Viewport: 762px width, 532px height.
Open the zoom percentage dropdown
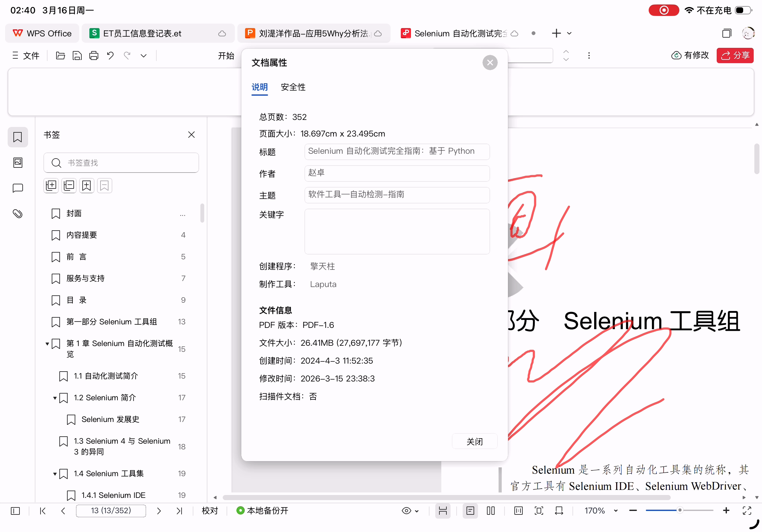point(616,511)
